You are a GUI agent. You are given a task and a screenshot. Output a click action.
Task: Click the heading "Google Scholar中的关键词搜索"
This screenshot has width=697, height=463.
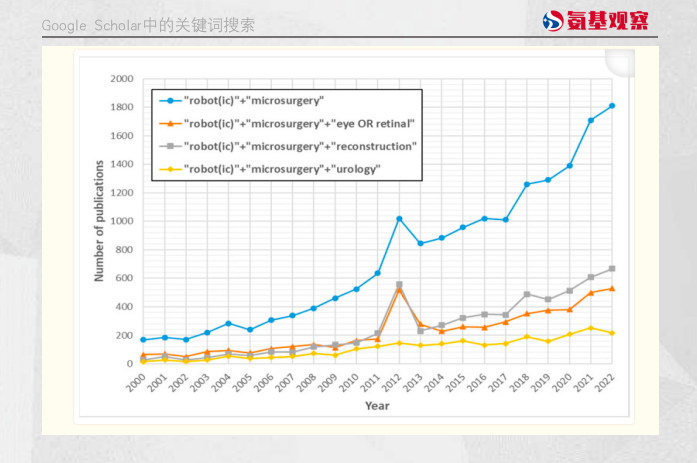148,25
